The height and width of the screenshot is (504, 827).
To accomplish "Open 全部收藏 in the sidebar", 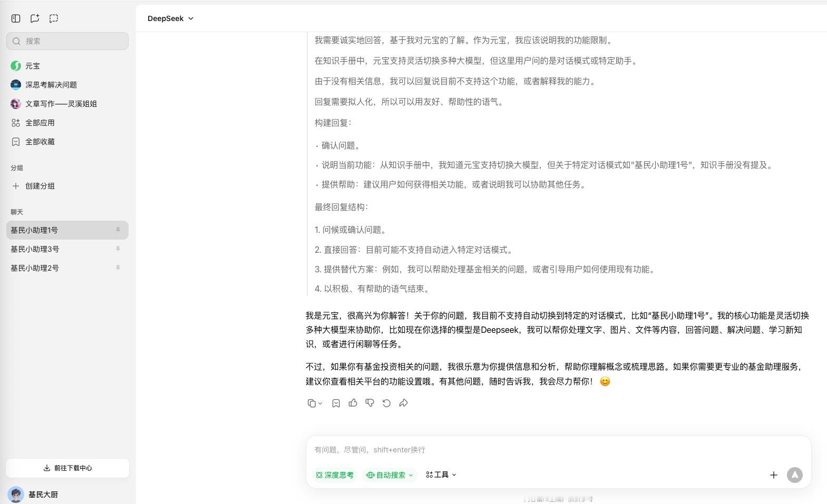I will (x=67, y=142).
